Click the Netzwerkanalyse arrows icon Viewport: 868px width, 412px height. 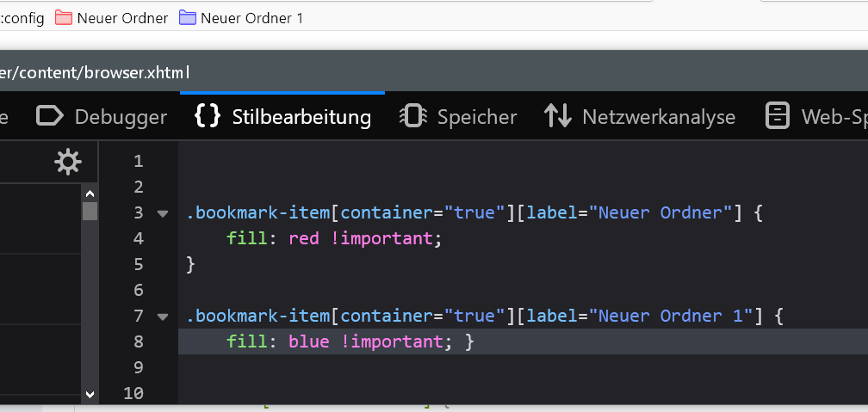558,116
